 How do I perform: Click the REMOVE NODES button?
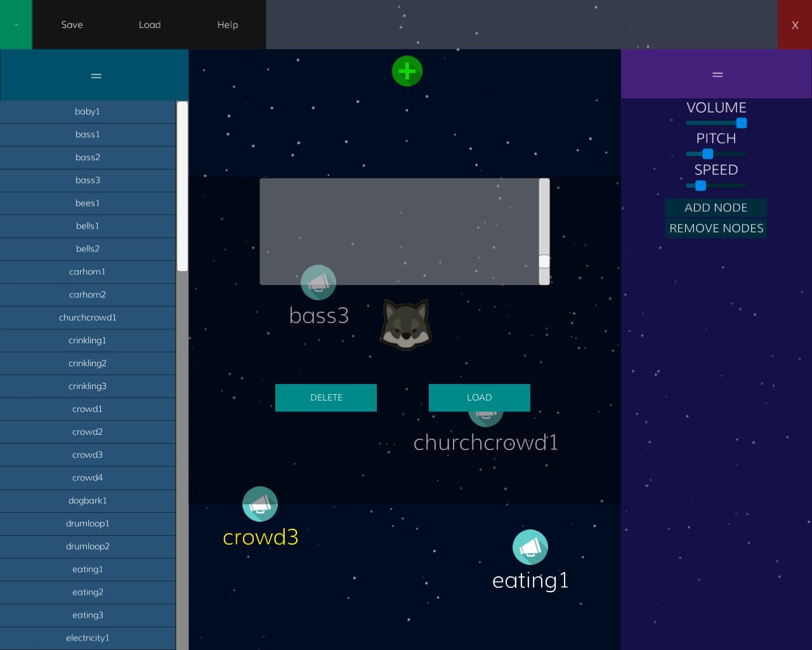(x=716, y=229)
